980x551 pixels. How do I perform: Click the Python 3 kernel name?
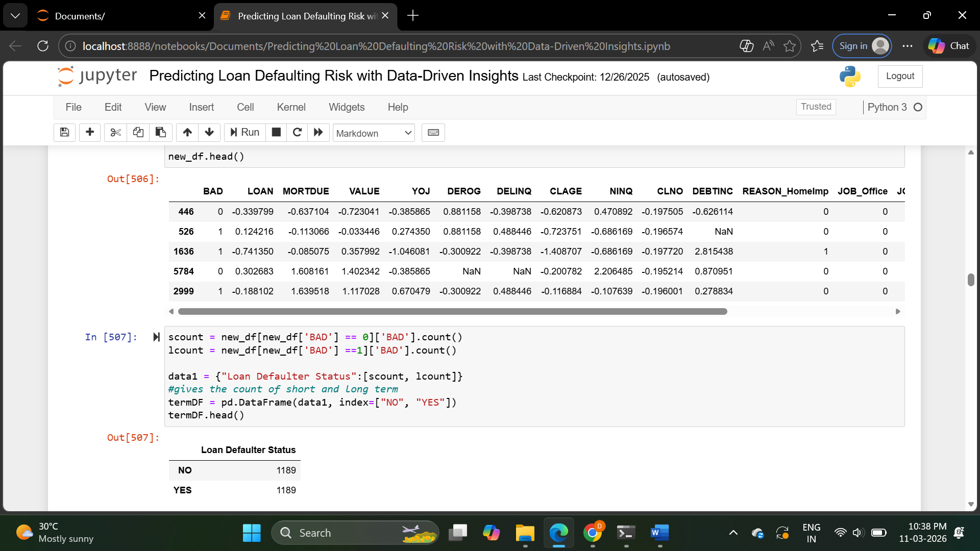pyautogui.click(x=887, y=107)
